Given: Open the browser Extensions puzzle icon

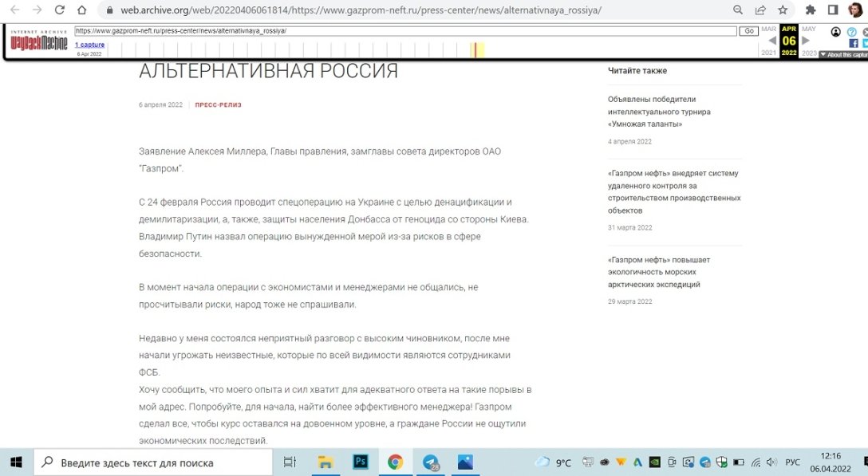Looking at the screenshot, I should [809, 11].
